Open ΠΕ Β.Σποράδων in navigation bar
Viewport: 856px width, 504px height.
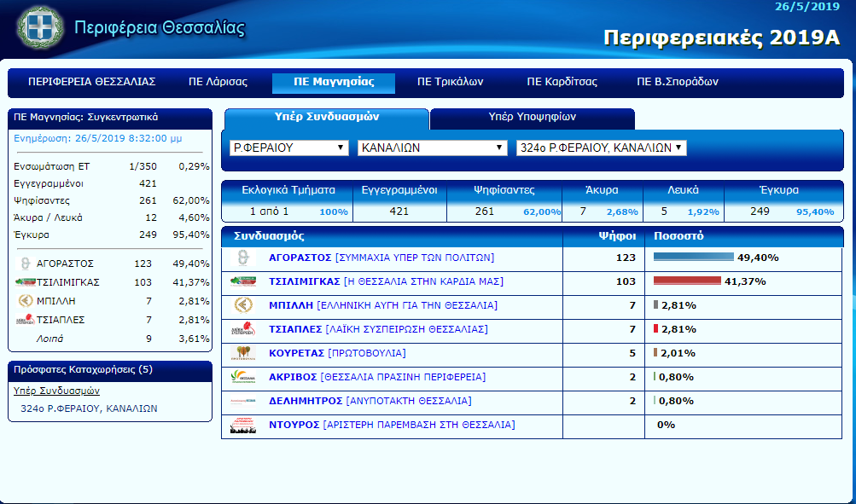pyautogui.click(x=678, y=83)
